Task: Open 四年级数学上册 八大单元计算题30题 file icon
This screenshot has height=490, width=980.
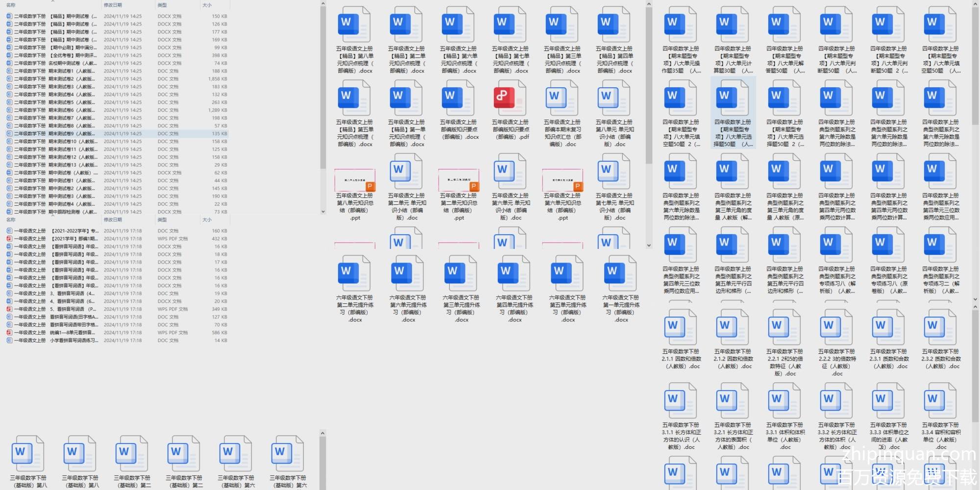Action: [733, 24]
